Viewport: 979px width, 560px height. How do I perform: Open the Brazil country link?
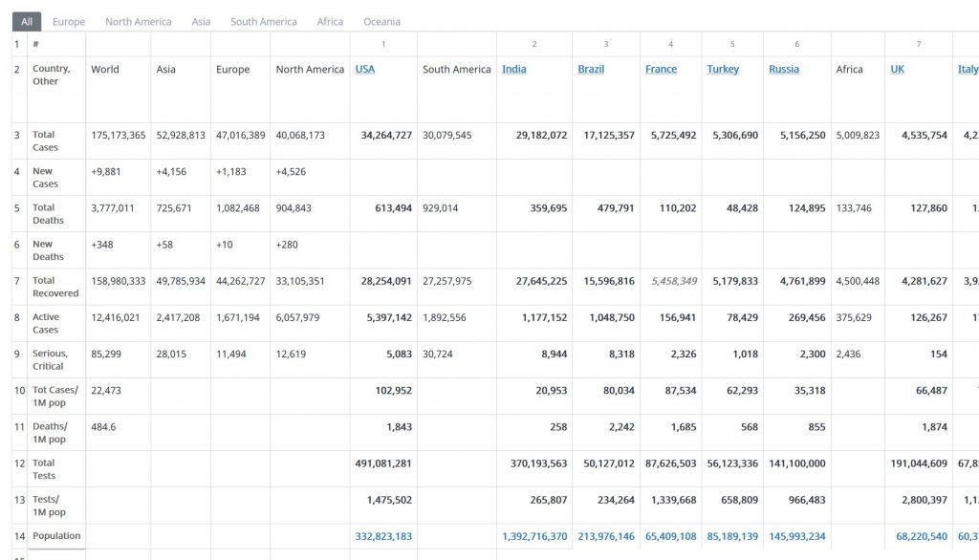(x=591, y=69)
